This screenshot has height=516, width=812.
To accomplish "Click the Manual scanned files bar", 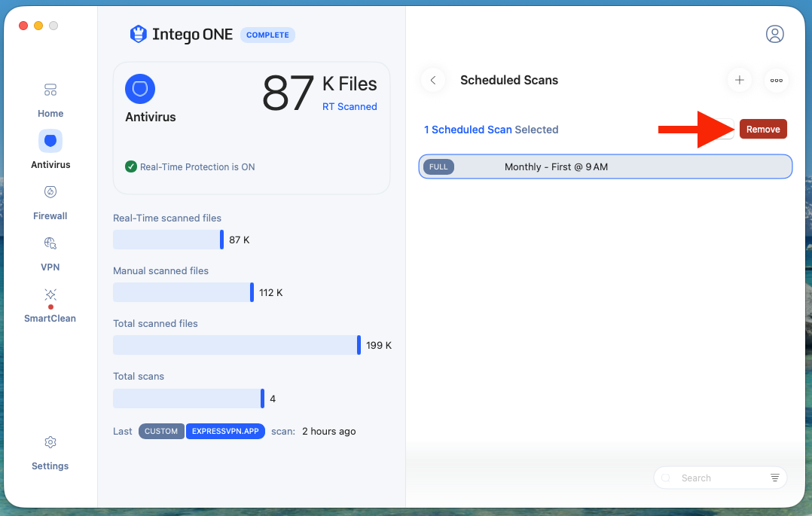I will click(x=183, y=293).
